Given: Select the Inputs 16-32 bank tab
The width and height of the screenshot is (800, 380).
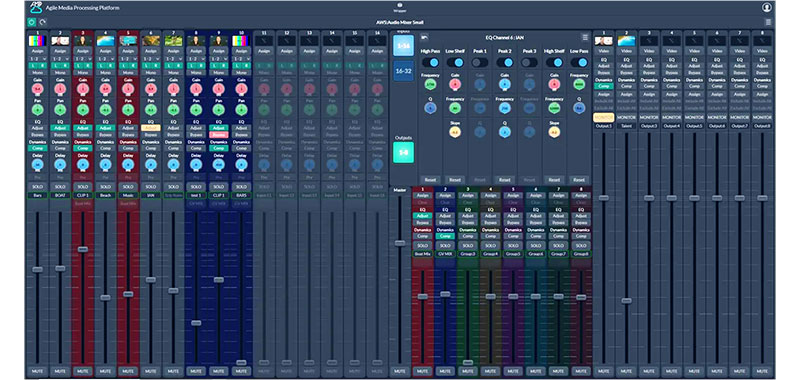Looking at the screenshot, I should 403,71.
